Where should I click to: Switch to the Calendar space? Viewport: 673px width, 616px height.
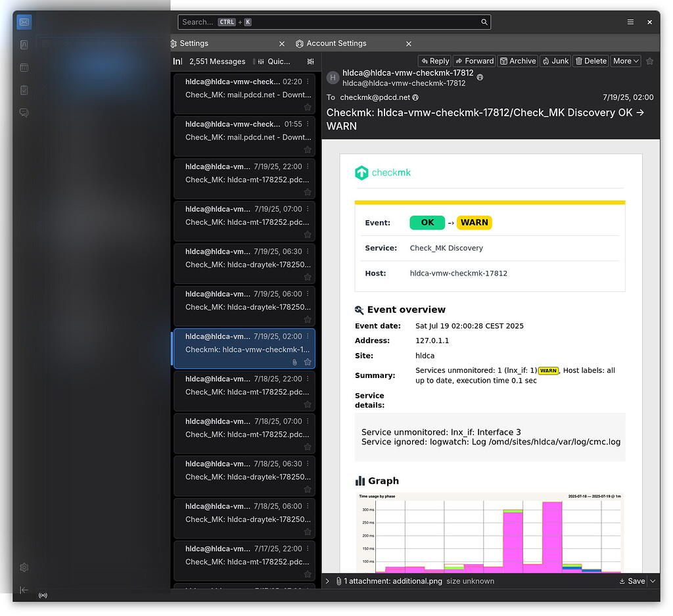tap(24, 68)
